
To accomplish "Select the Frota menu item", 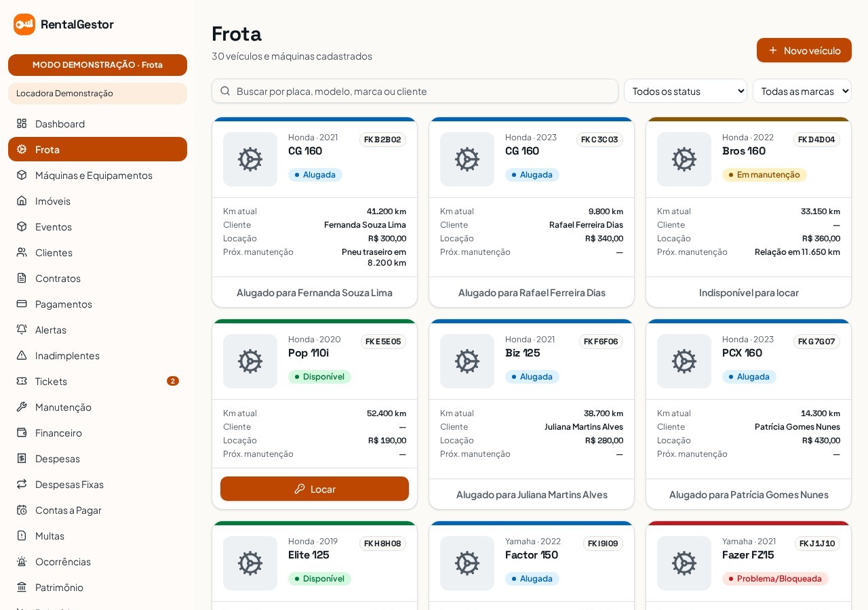I will 98,149.
